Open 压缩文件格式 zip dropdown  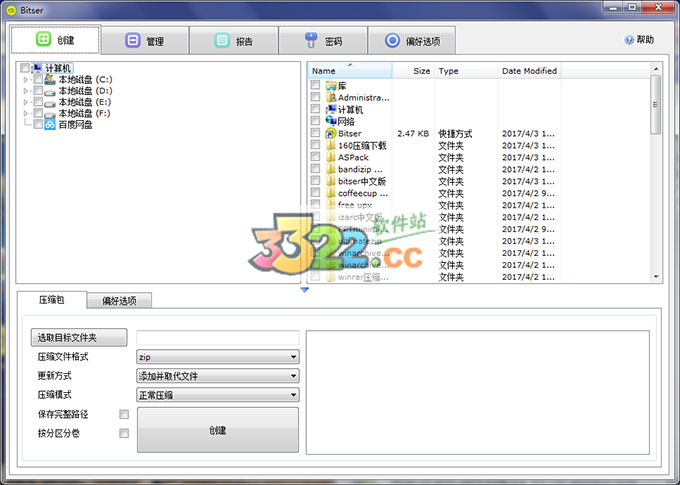[218, 357]
